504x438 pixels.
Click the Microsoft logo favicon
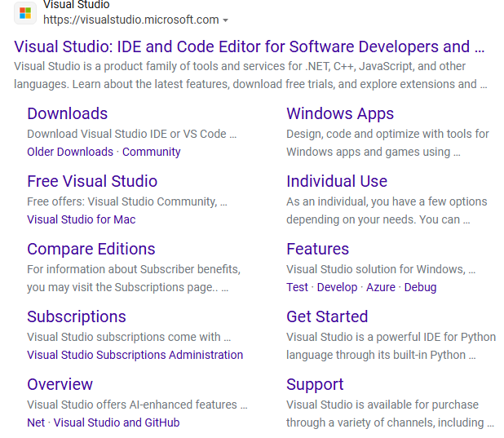tap(25, 13)
